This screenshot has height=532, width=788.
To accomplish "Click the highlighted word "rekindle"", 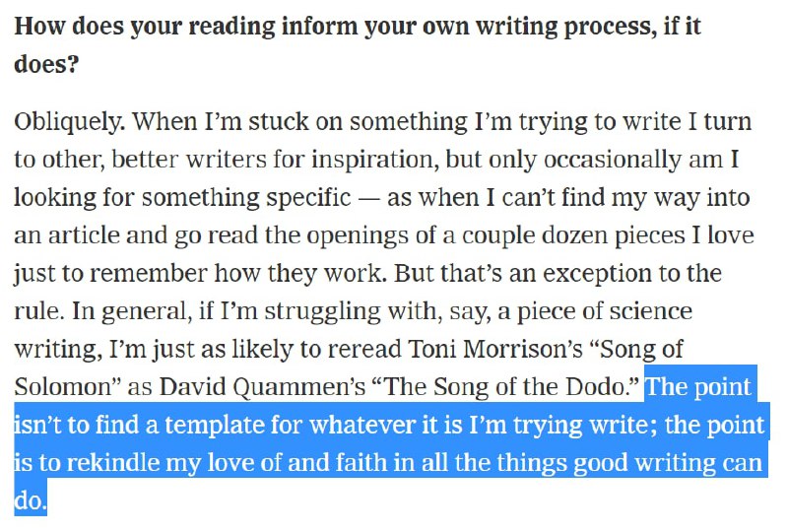I will point(112,463).
